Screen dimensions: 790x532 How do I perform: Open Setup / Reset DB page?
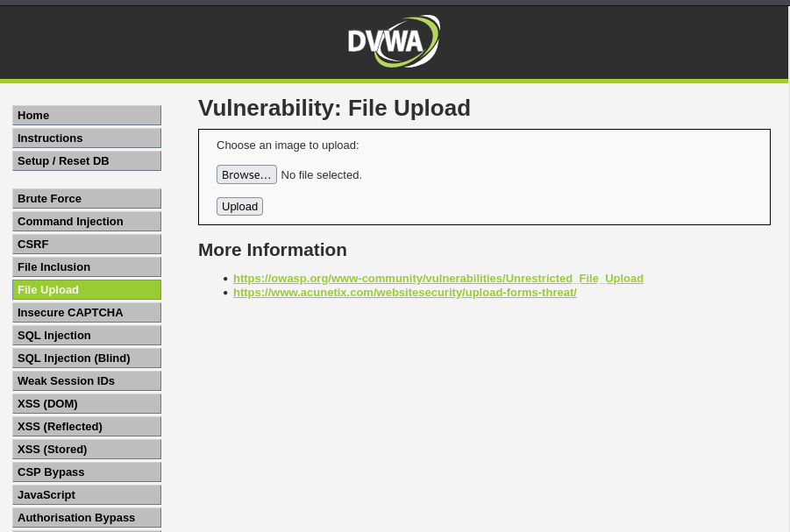tap(86, 161)
